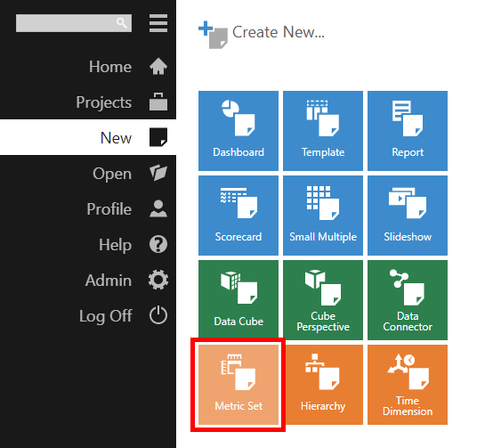
Task: Create a new Template
Action: point(323,131)
